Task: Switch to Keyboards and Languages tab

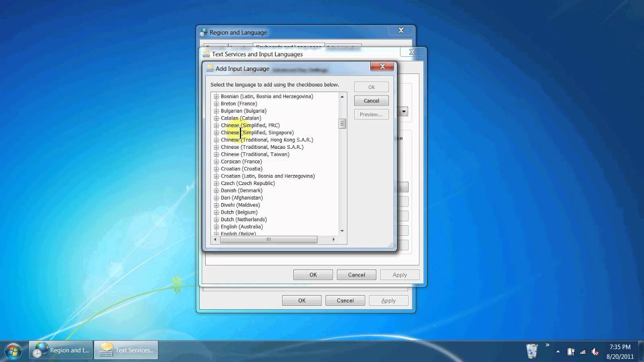Action: pyautogui.click(x=288, y=47)
